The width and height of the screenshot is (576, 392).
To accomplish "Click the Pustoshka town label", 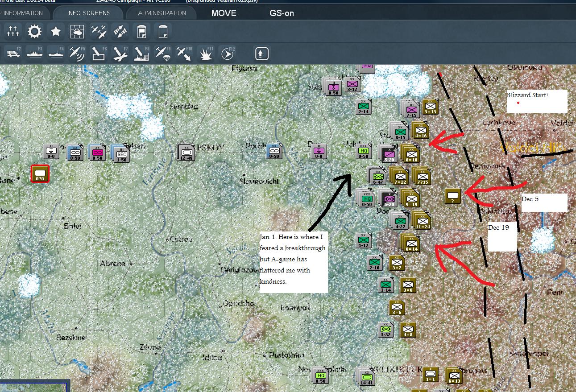I will click(287, 355).
